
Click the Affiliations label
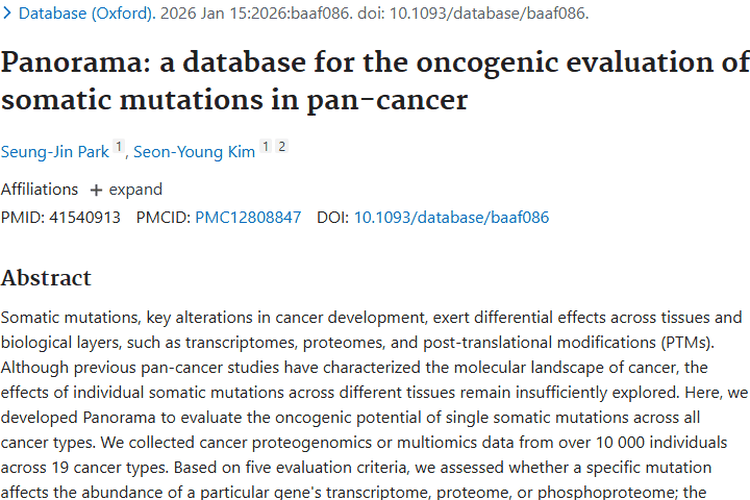tap(39, 190)
